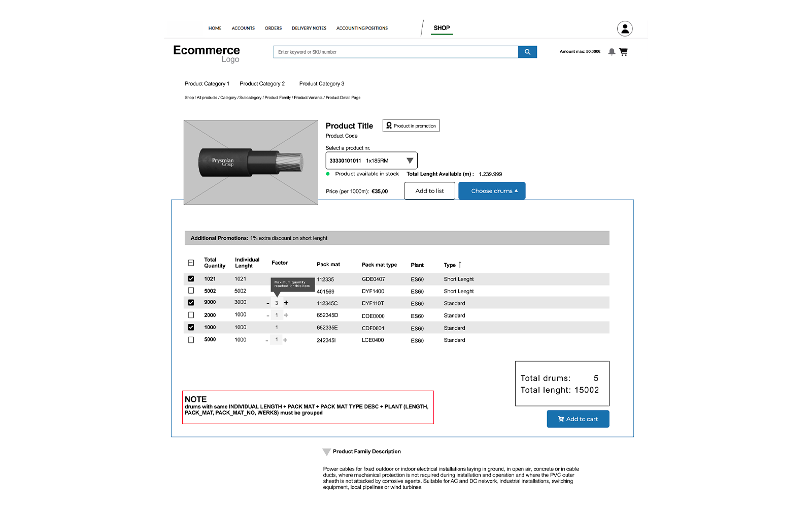The image size is (812, 508).
Task: Open ACCOUNTING POSITIONS in top navigation
Action: point(362,28)
